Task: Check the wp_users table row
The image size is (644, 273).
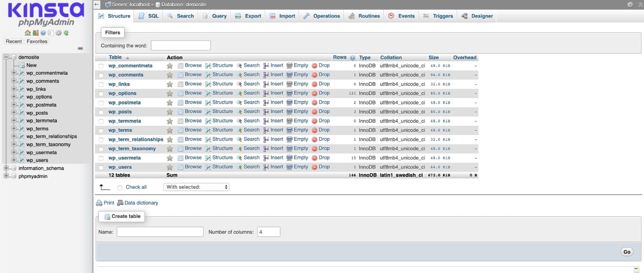Action: pyautogui.click(x=101, y=167)
